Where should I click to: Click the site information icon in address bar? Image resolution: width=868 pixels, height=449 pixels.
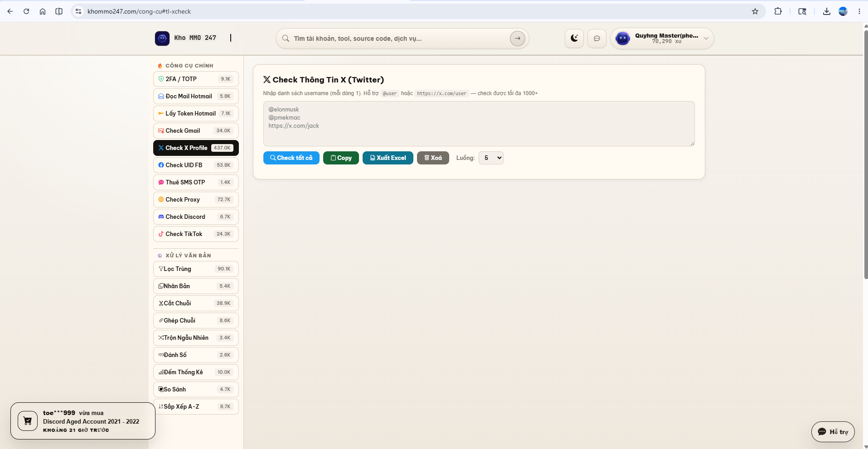78,11
